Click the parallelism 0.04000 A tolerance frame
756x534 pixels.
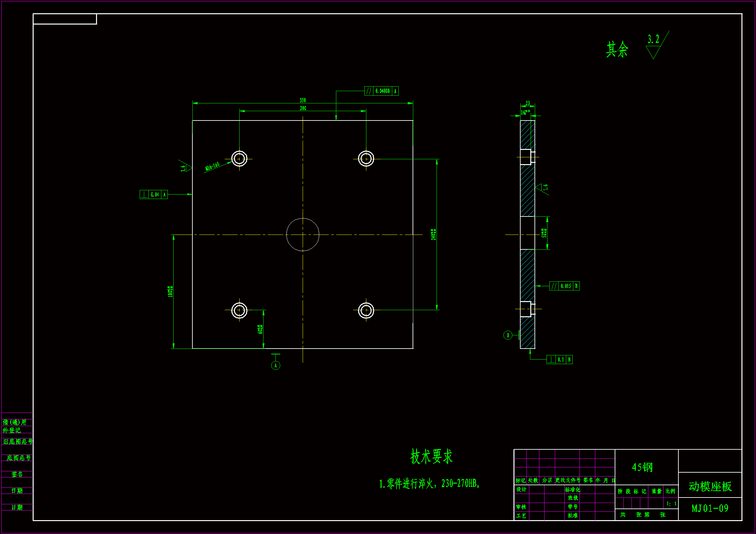click(x=381, y=91)
